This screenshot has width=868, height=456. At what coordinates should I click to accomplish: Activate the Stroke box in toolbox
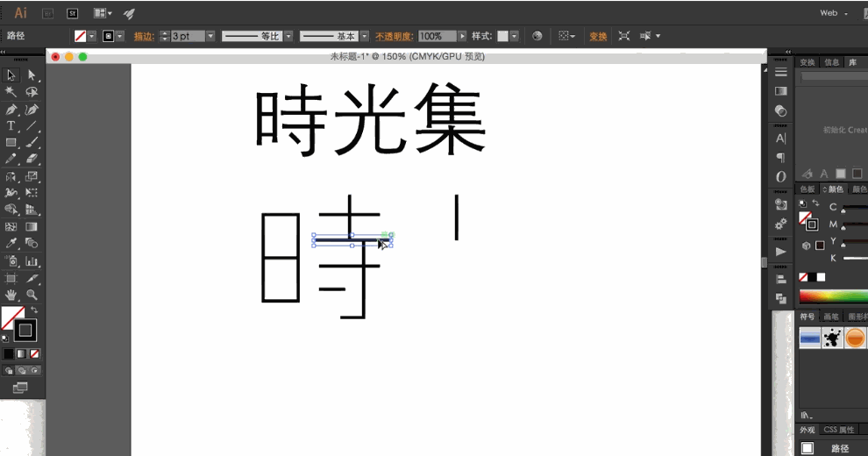(x=25, y=331)
